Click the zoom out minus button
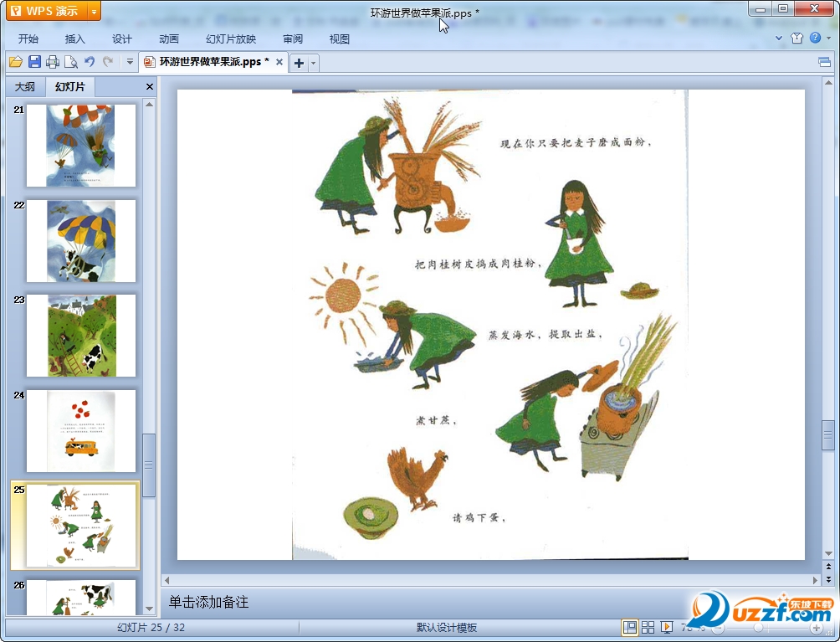The width and height of the screenshot is (840, 642). pyautogui.click(x=719, y=628)
